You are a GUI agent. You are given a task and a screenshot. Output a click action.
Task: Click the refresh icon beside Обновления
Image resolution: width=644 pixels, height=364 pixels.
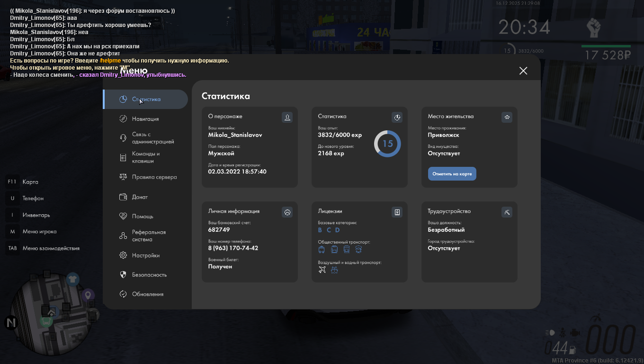point(123,294)
